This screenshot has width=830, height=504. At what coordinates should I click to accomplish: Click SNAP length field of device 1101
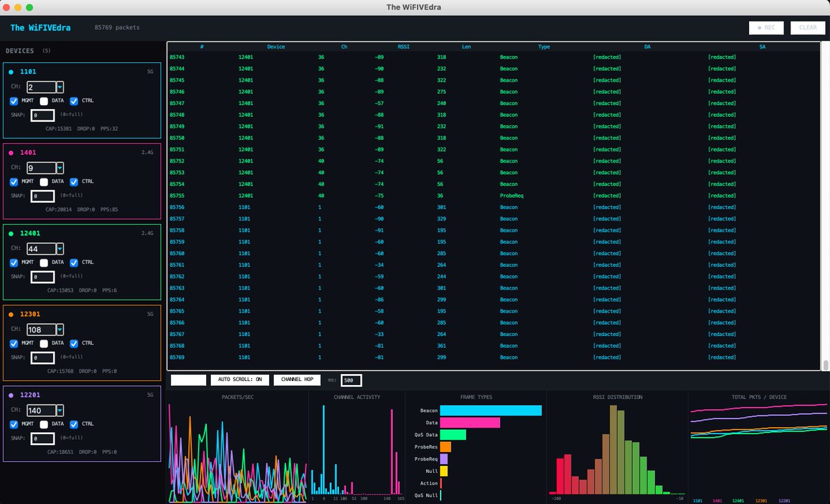coord(42,115)
